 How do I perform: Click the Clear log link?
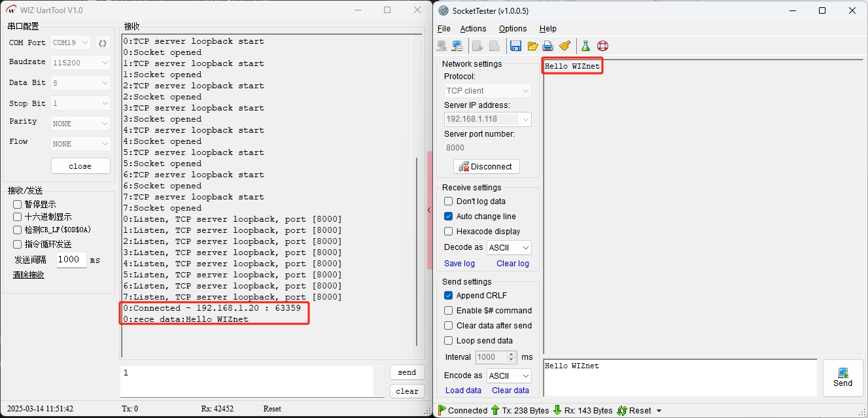512,264
